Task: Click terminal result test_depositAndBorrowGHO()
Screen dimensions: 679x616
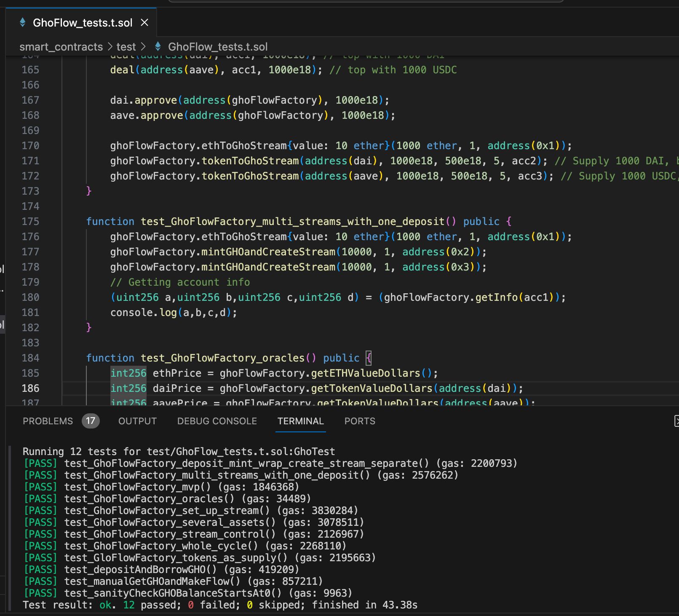Action: 161,570
